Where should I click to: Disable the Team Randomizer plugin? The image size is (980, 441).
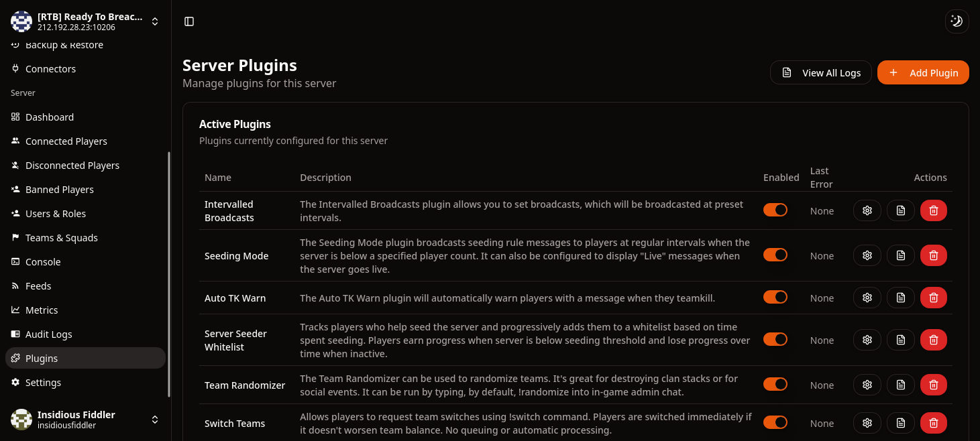coord(775,384)
